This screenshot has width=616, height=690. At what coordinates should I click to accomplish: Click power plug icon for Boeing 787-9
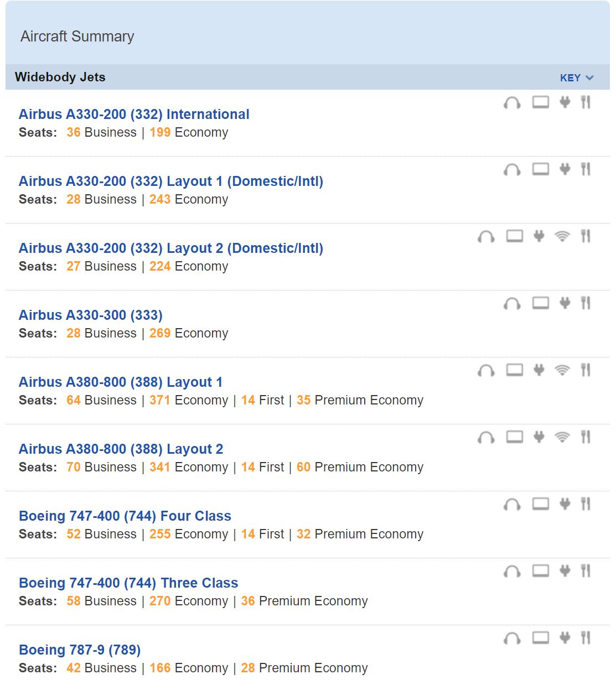coord(565,638)
